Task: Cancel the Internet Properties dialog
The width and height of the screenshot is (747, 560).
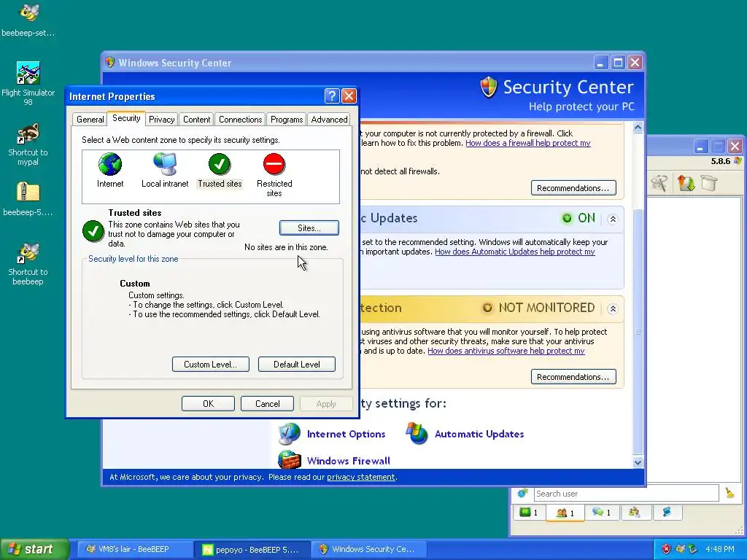Action: tap(267, 404)
